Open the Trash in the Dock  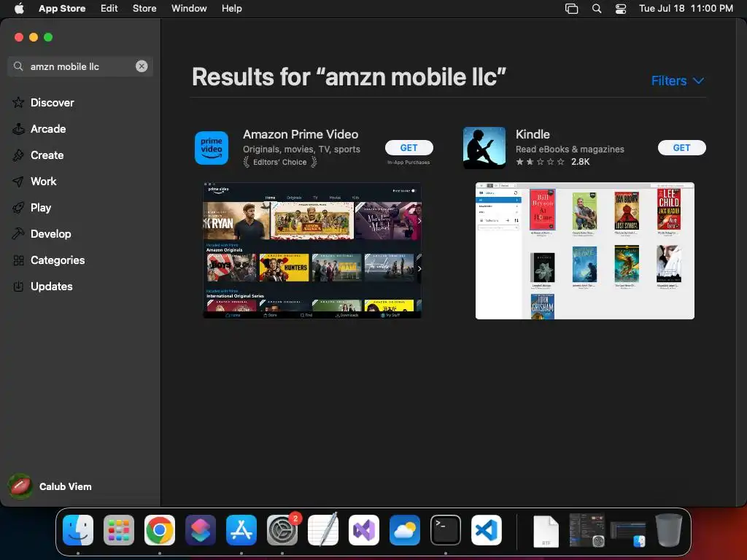[669, 529]
